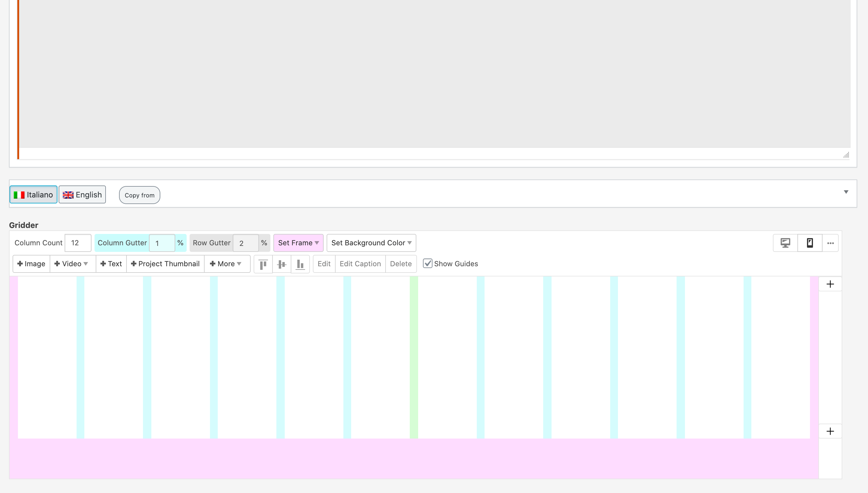Click the lower plus row button
Image resolution: width=868 pixels, height=493 pixels.
[x=830, y=431]
